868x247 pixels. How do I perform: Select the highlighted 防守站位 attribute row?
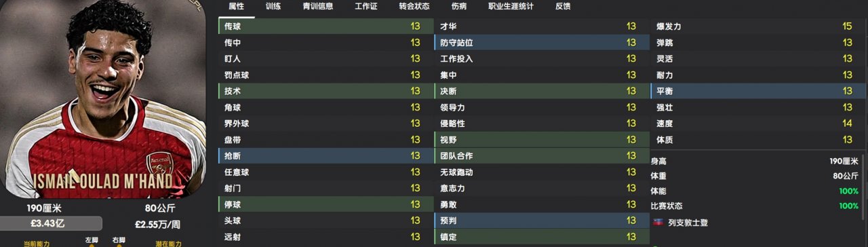[541, 42]
